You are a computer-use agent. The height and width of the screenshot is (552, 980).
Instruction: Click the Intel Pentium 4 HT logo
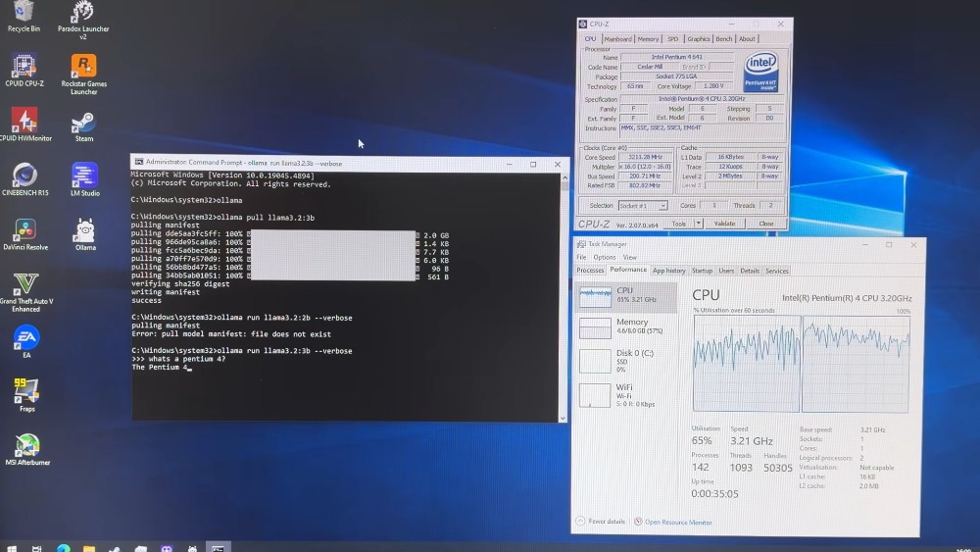pyautogui.click(x=760, y=72)
